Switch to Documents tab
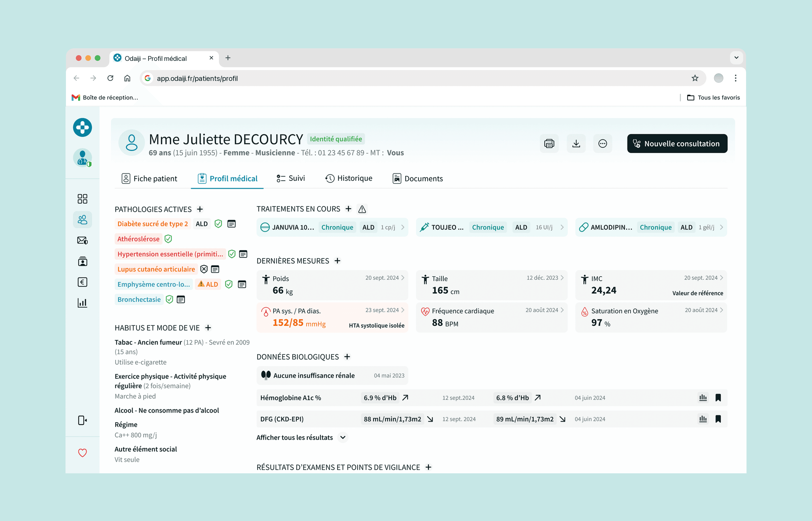The height and width of the screenshot is (521, 812). click(417, 178)
